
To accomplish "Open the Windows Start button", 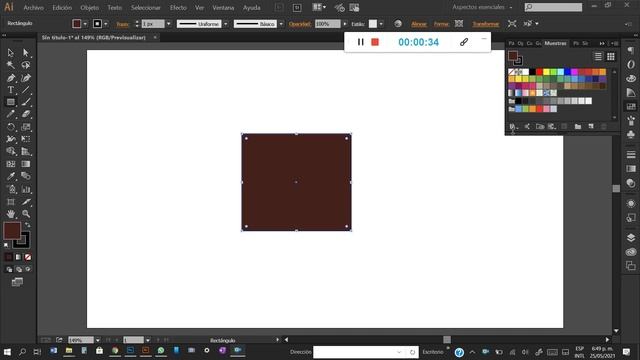I will [x=7, y=351].
